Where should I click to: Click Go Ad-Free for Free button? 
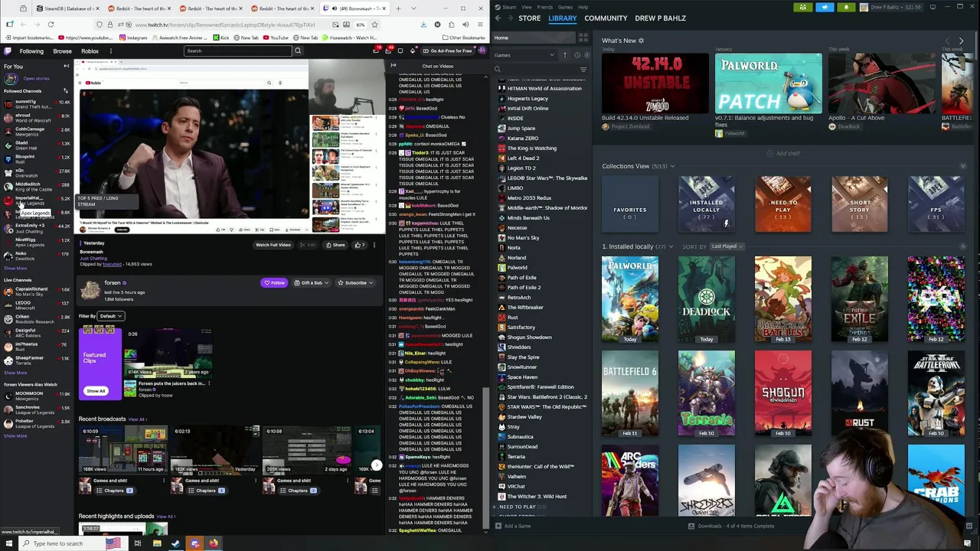click(x=448, y=51)
